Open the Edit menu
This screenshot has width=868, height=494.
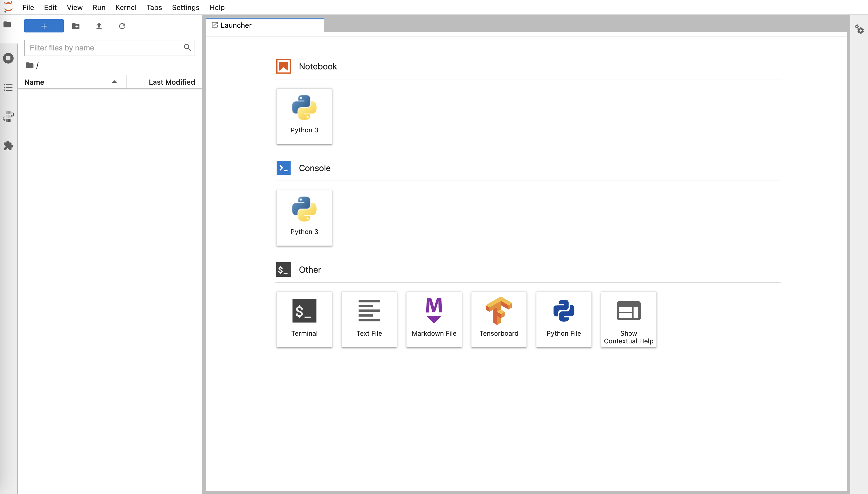[x=50, y=7]
